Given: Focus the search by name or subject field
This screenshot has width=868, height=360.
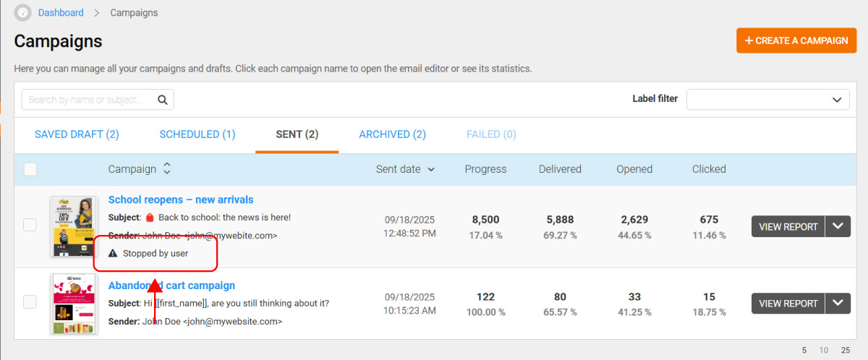Looking at the screenshot, I should (x=90, y=100).
